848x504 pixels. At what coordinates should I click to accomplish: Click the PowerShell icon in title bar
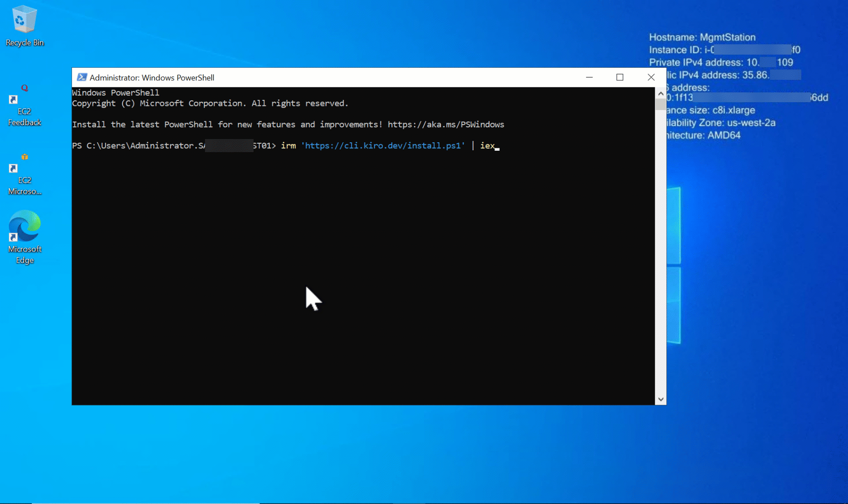(x=82, y=77)
